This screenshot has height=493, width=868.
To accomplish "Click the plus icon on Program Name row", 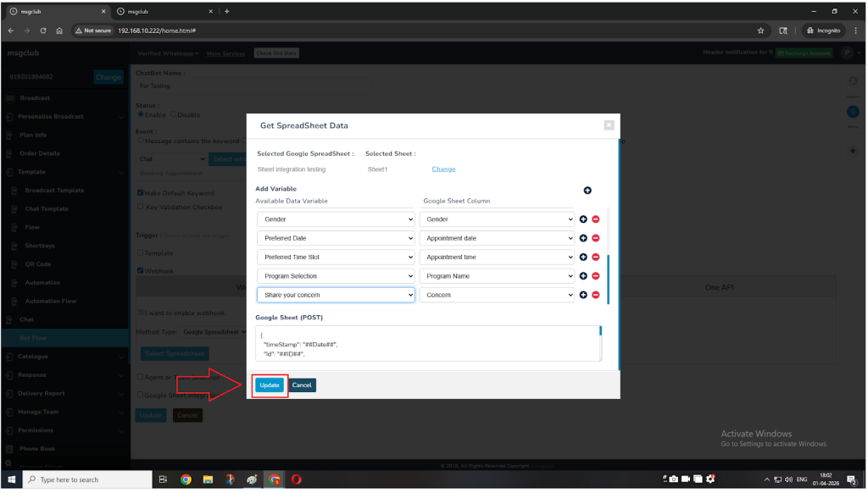I will pyautogui.click(x=583, y=276).
